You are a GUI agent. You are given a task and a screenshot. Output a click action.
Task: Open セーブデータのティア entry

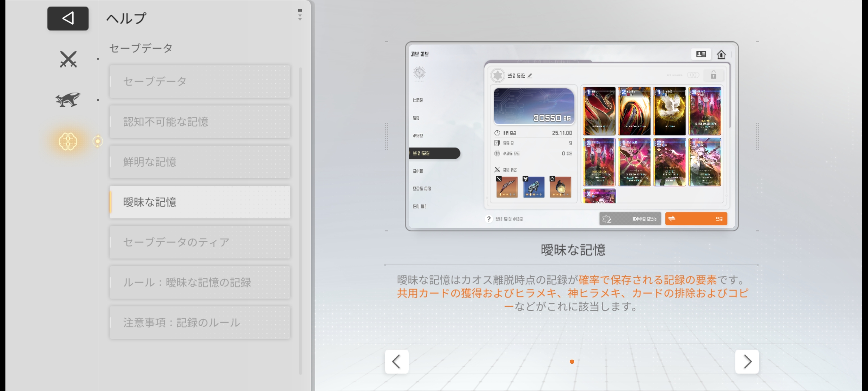click(200, 242)
